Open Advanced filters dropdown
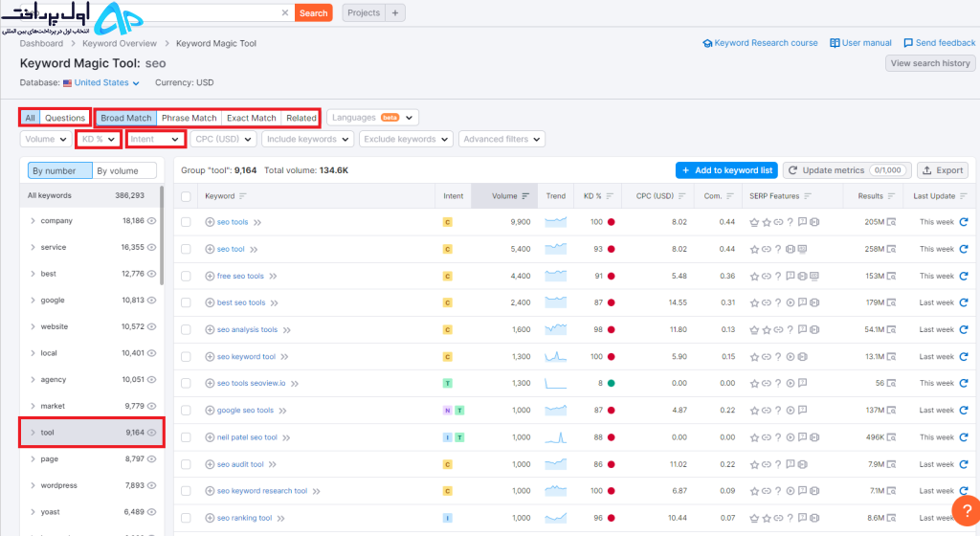 (501, 139)
